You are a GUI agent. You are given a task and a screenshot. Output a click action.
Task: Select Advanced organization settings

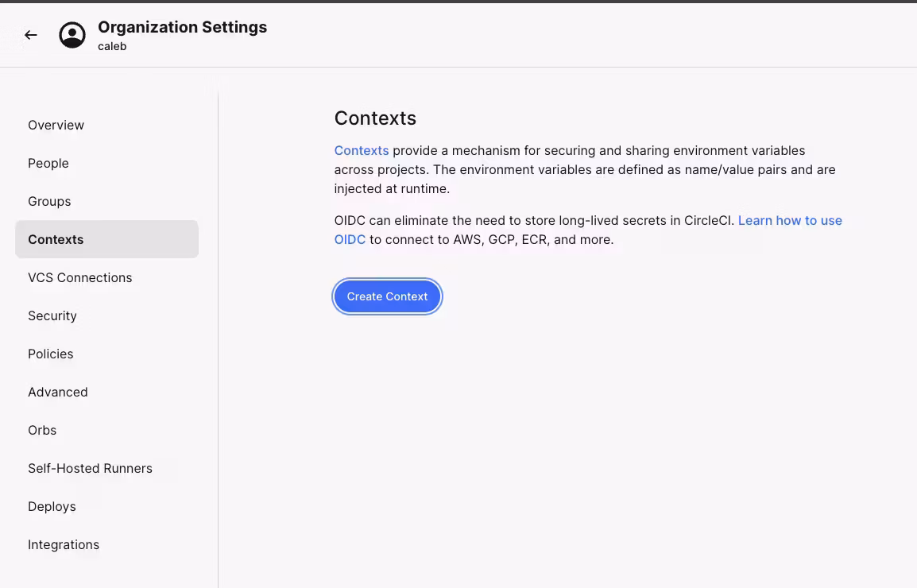tap(58, 392)
